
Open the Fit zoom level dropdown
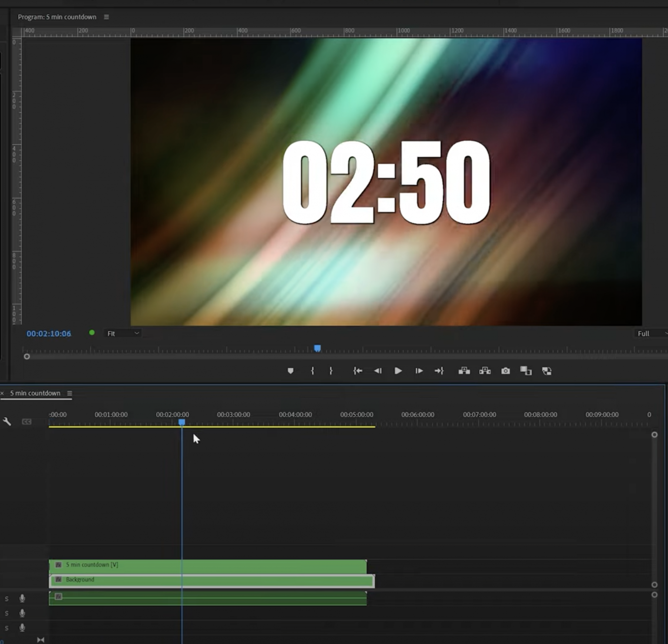point(124,334)
